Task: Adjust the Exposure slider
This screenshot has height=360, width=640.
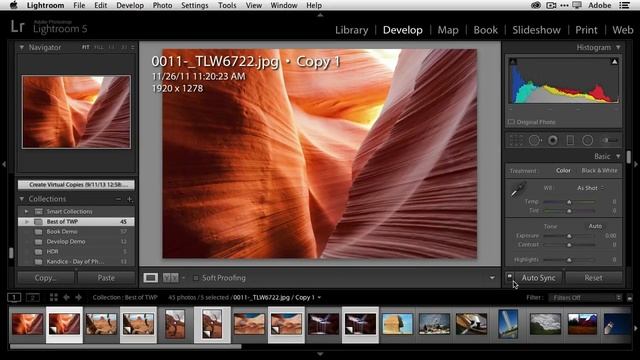Action: (x=569, y=236)
